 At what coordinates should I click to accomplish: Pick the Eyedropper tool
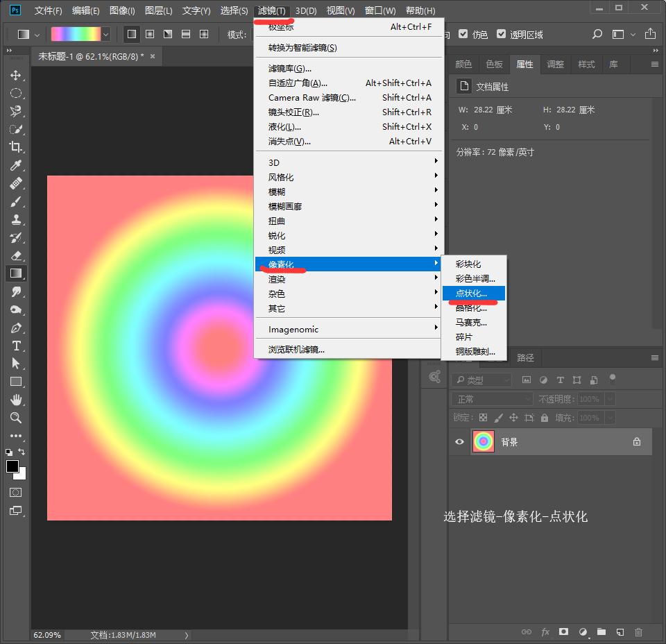[x=15, y=165]
